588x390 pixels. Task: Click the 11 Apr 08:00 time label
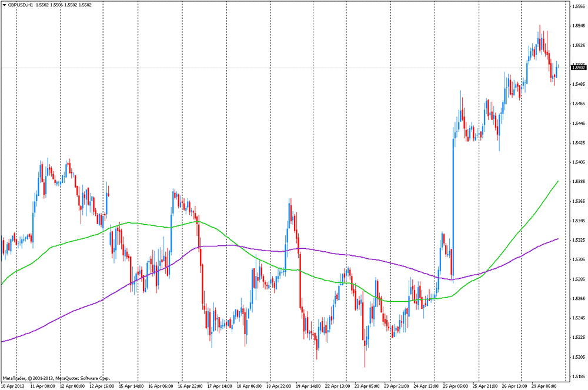(42, 386)
